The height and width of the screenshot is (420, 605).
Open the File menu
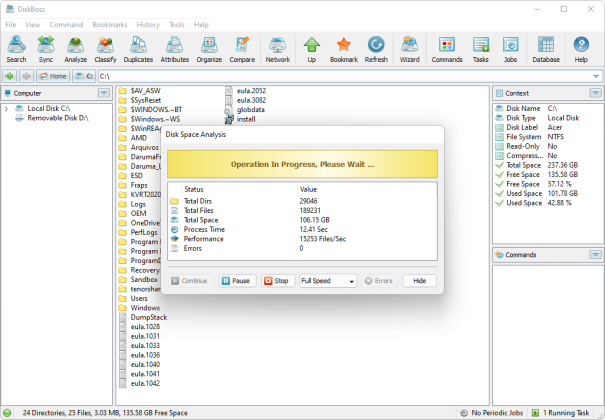(10, 25)
